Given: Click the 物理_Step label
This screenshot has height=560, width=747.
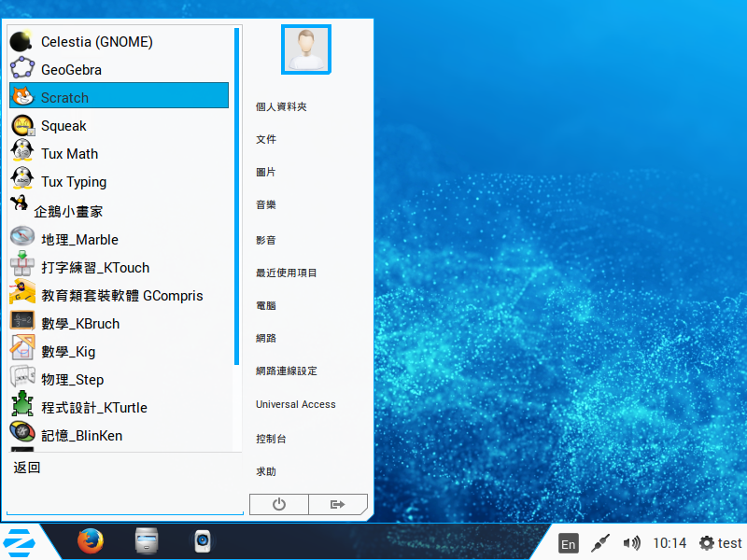Looking at the screenshot, I should click(x=73, y=380).
